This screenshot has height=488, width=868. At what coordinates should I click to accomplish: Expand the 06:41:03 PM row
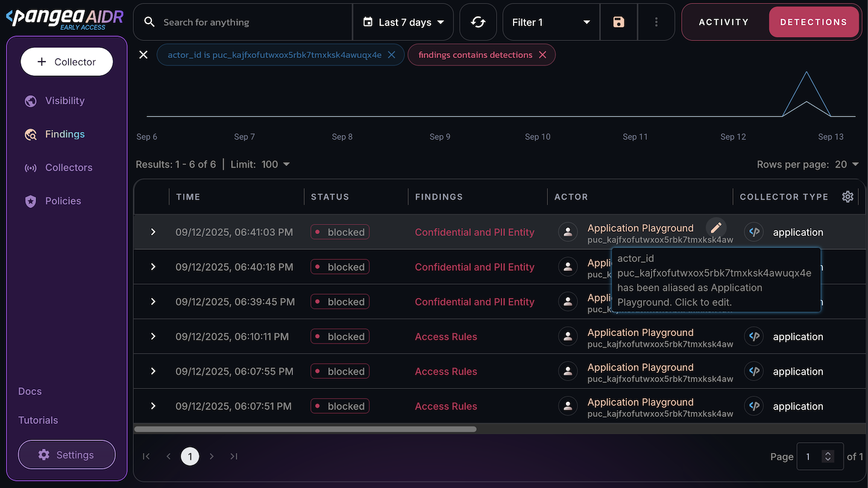pos(153,232)
